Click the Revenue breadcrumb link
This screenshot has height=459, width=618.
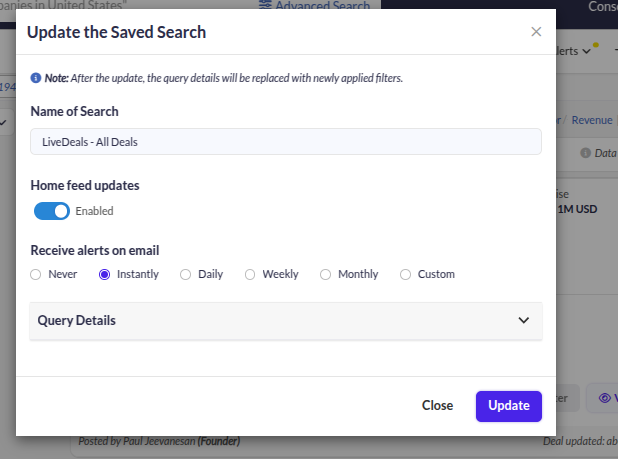tap(591, 120)
